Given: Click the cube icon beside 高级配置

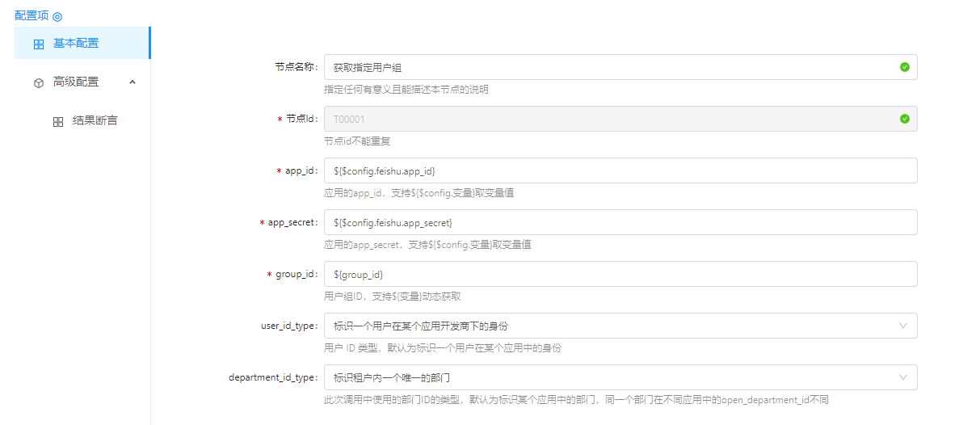Looking at the screenshot, I should [39, 82].
